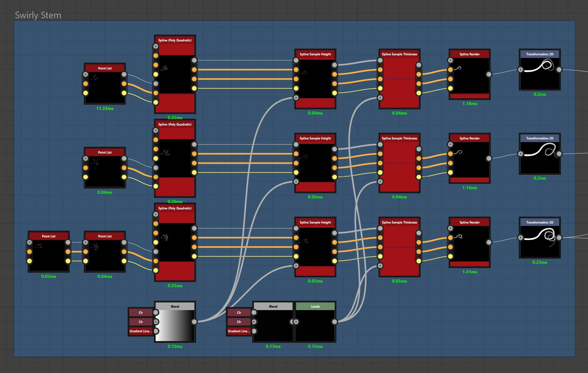Select Gradient Line input beside the 0.13ms Blend
The height and width of the screenshot is (373, 588).
point(239,331)
